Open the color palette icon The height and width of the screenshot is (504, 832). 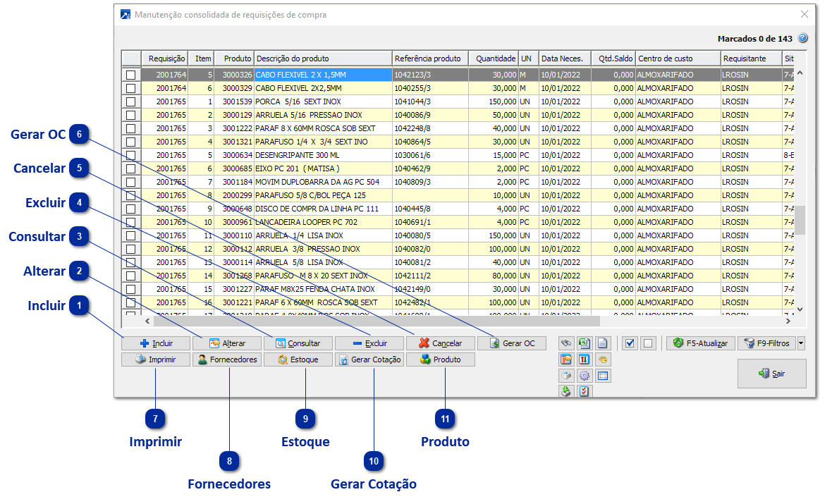pyautogui.click(x=602, y=359)
